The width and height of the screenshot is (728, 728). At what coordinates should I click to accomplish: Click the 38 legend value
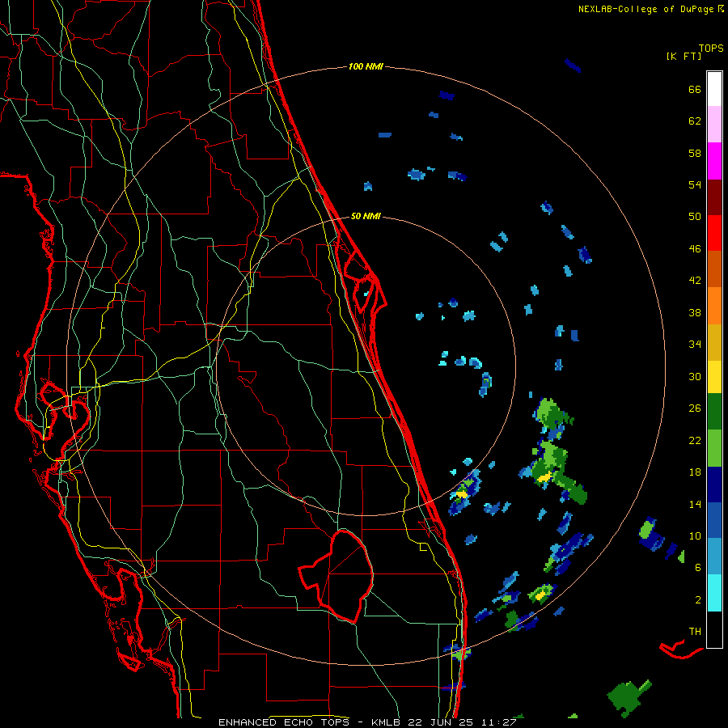point(695,312)
